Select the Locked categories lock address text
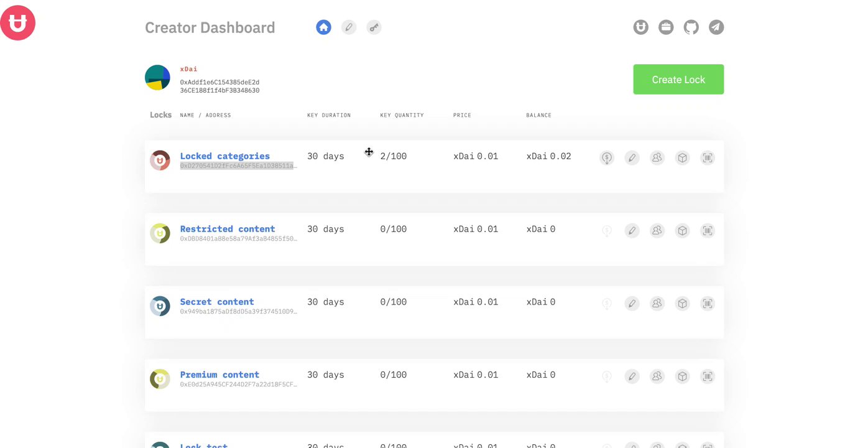The width and height of the screenshot is (868, 448). [x=238, y=166]
